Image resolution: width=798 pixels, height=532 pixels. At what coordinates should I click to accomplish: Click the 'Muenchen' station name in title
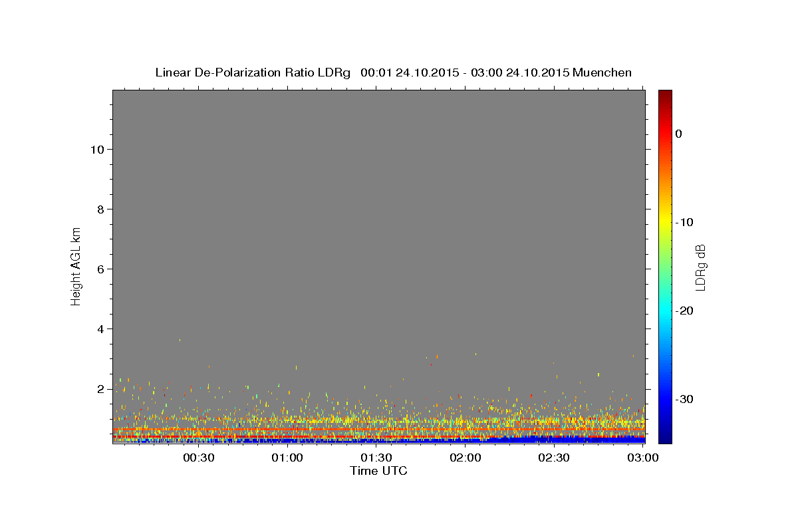click(602, 72)
